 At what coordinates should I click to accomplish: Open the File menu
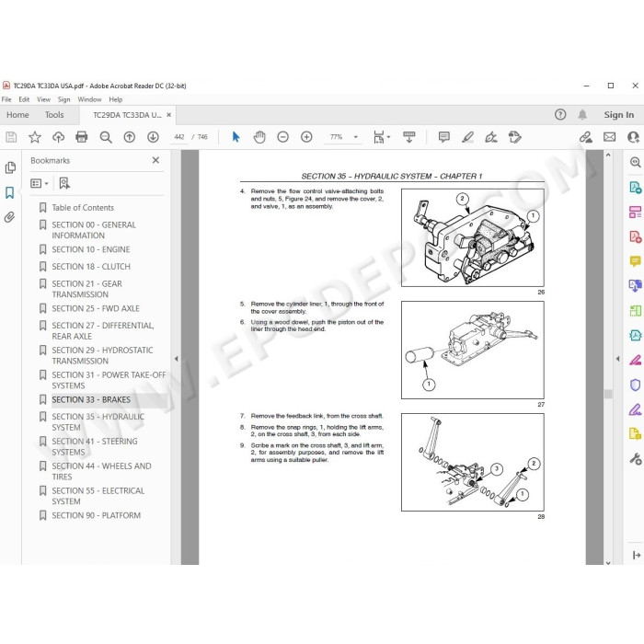coord(6,99)
